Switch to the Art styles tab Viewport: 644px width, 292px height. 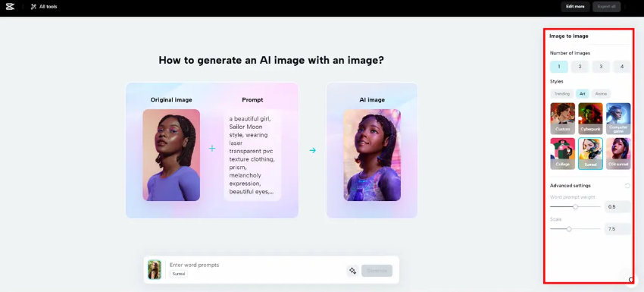(x=583, y=94)
